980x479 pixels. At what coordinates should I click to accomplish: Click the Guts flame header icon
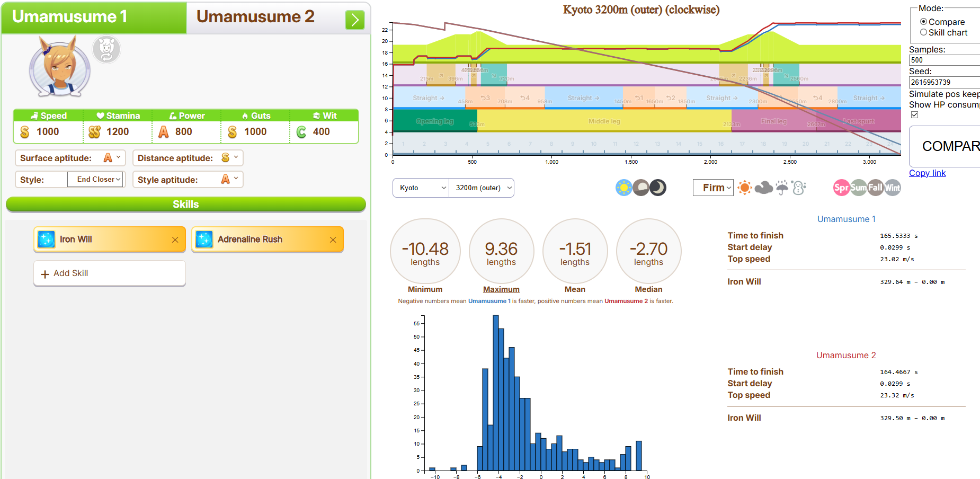tap(245, 116)
